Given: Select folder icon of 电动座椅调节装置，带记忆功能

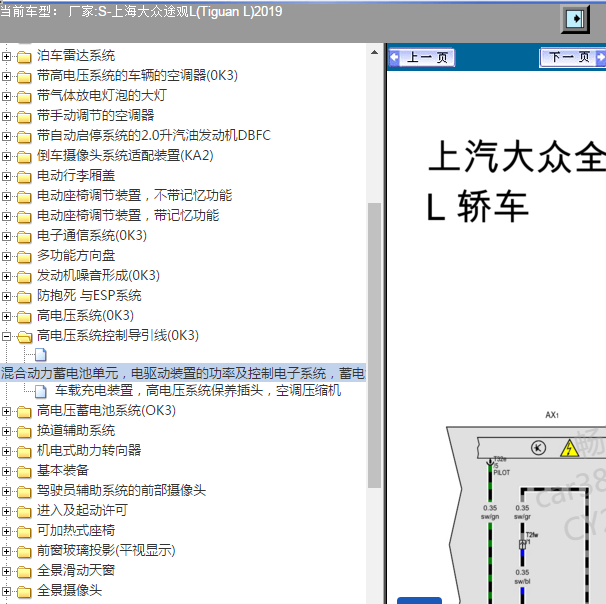Looking at the screenshot, I should (24, 217).
